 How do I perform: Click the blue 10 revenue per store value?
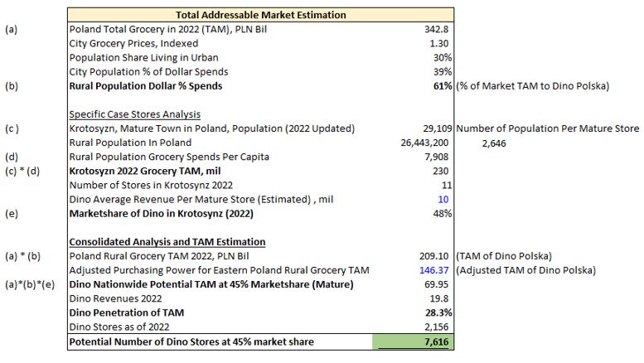443,200
